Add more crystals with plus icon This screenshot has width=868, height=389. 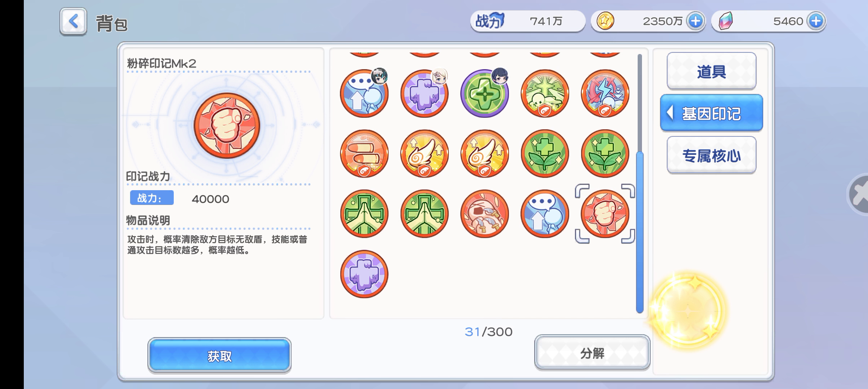point(816,21)
